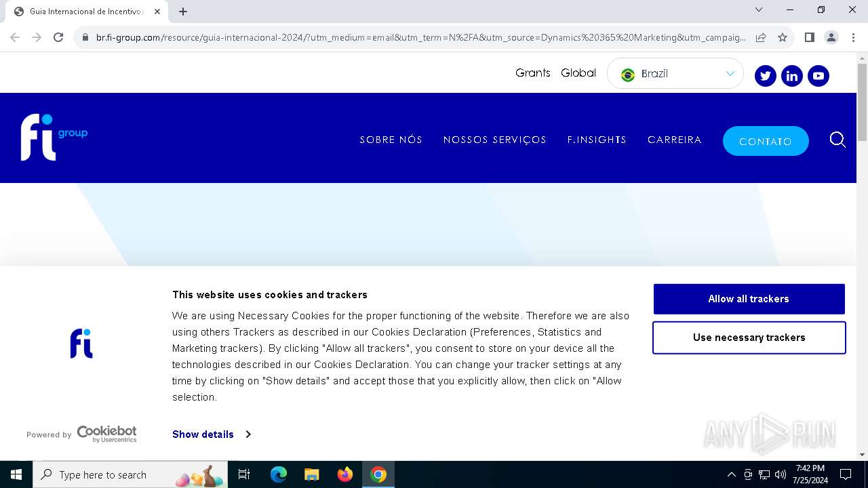Click the site search magnifier icon
This screenshot has height=488, width=868.
click(x=837, y=140)
